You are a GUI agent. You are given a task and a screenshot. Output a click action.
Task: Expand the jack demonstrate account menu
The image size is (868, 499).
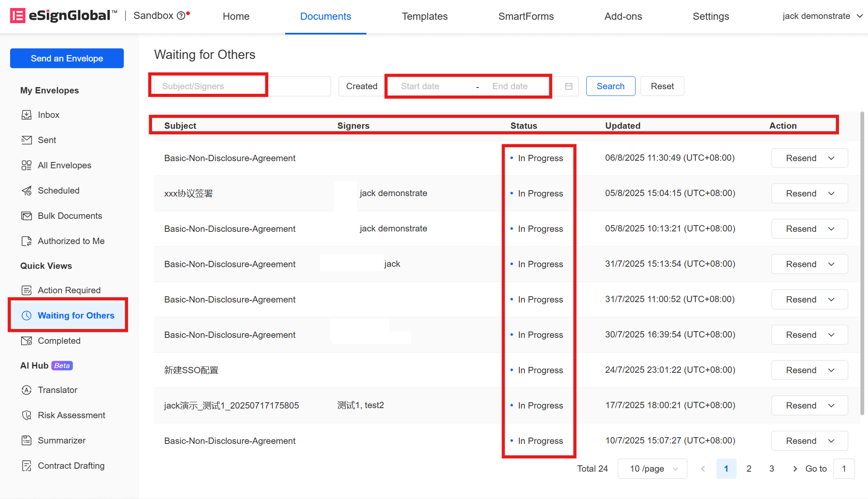[822, 16]
